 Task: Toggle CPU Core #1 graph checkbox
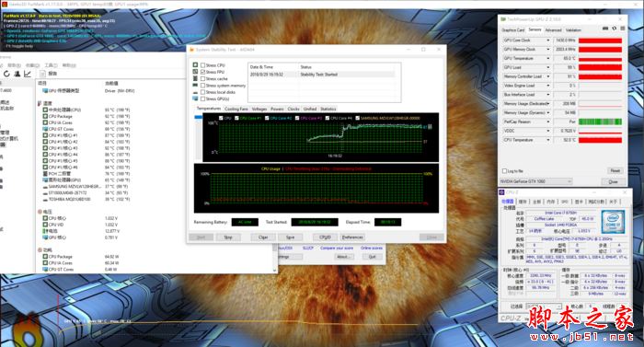[x=236, y=118]
